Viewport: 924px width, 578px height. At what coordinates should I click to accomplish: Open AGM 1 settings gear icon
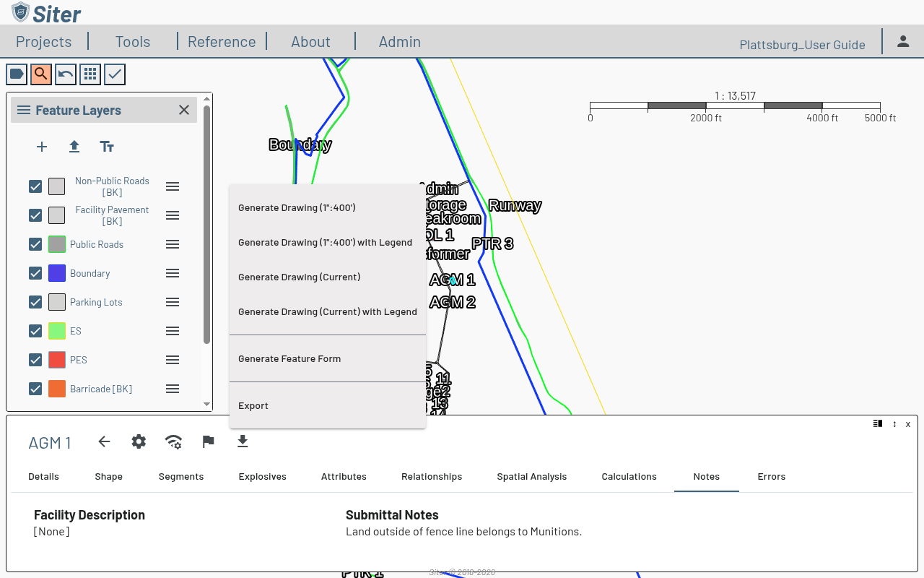tap(139, 441)
